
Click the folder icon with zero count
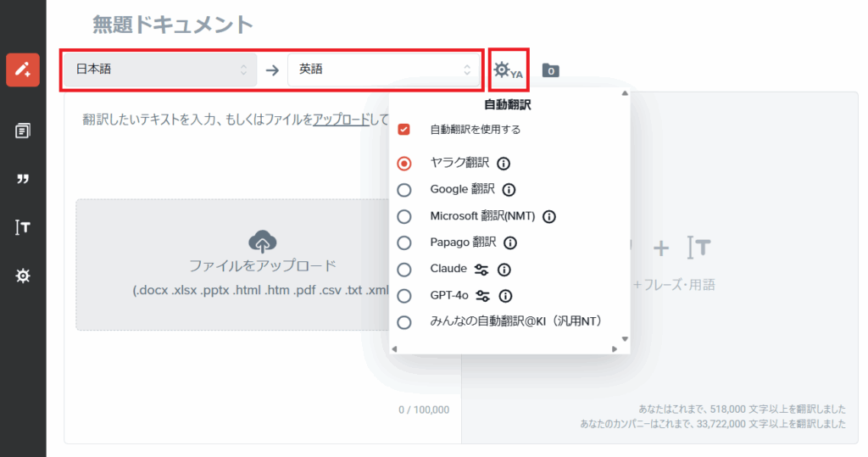point(550,70)
